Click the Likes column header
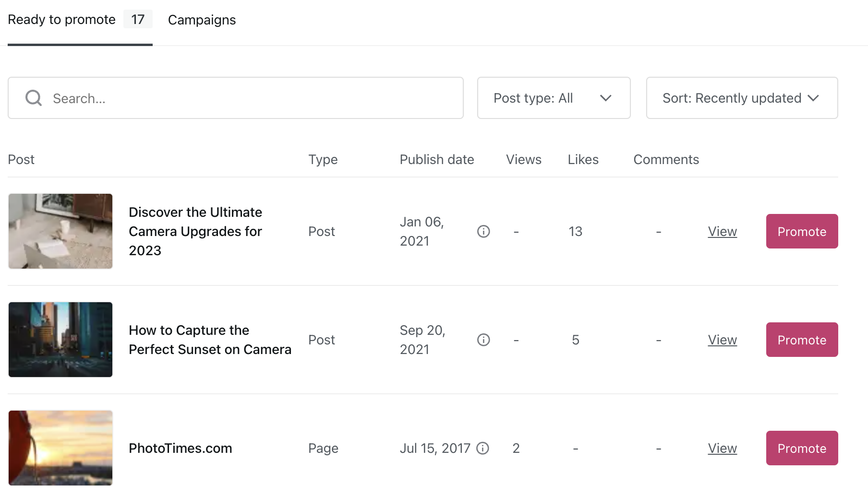This screenshot has height=496, width=868. point(583,159)
